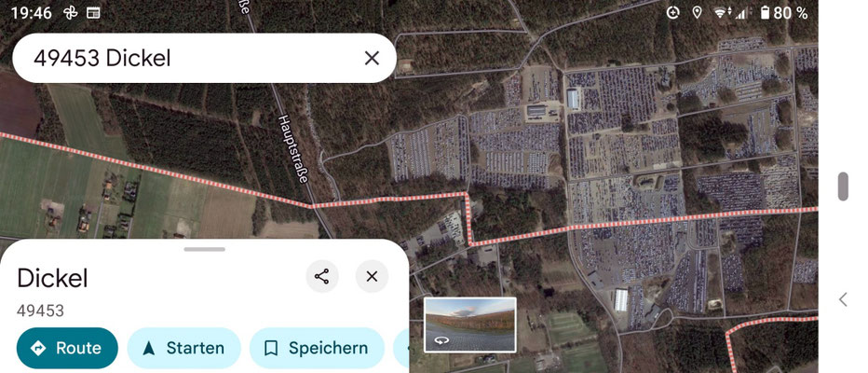
Task: Clear the search text with the X icon
Action: 372,58
